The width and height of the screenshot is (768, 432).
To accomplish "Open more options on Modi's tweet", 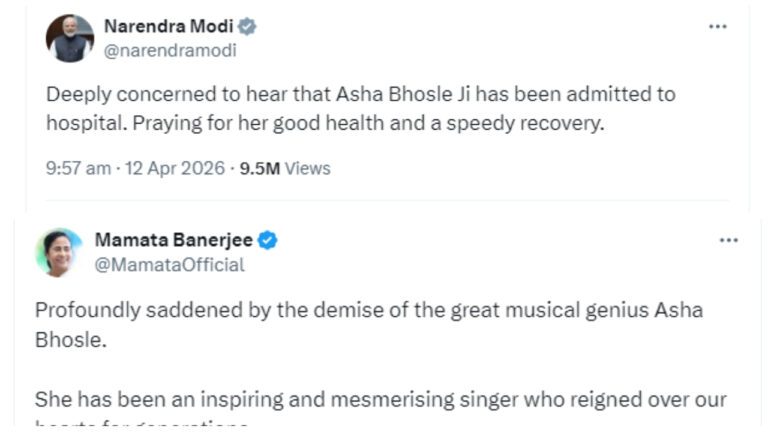I will (717, 27).
